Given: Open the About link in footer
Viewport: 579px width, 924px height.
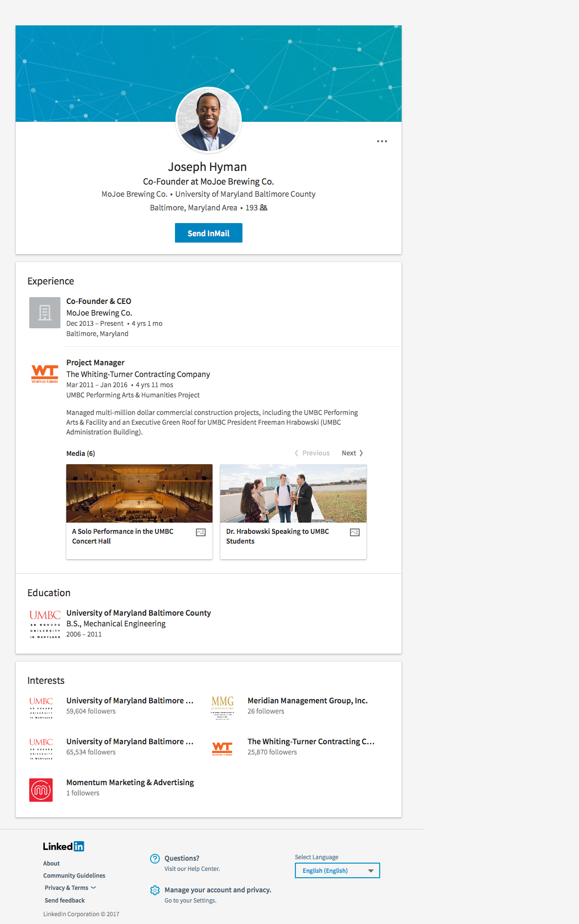Looking at the screenshot, I should pyautogui.click(x=51, y=864).
